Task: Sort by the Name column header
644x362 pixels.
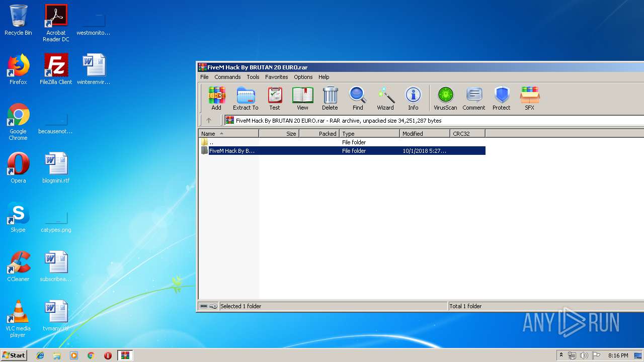Action: [x=229, y=134]
